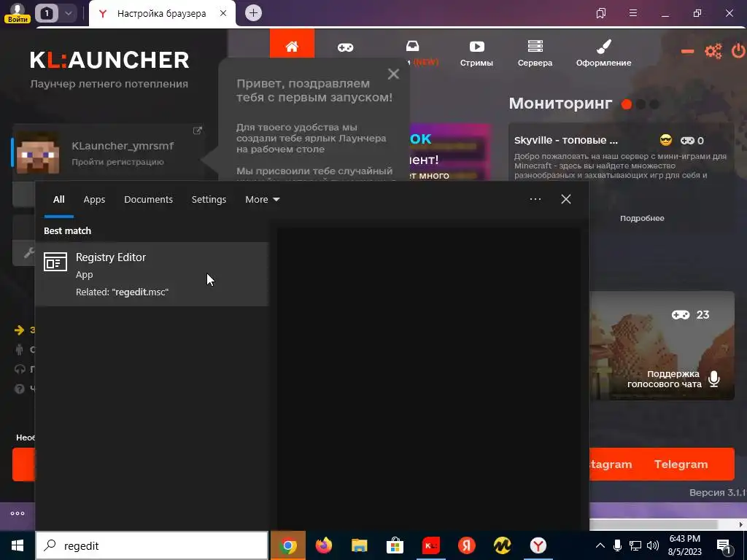747x560 pixels.
Task: Open the browser hamburger menu
Action: pyautogui.click(x=633, y=13)
